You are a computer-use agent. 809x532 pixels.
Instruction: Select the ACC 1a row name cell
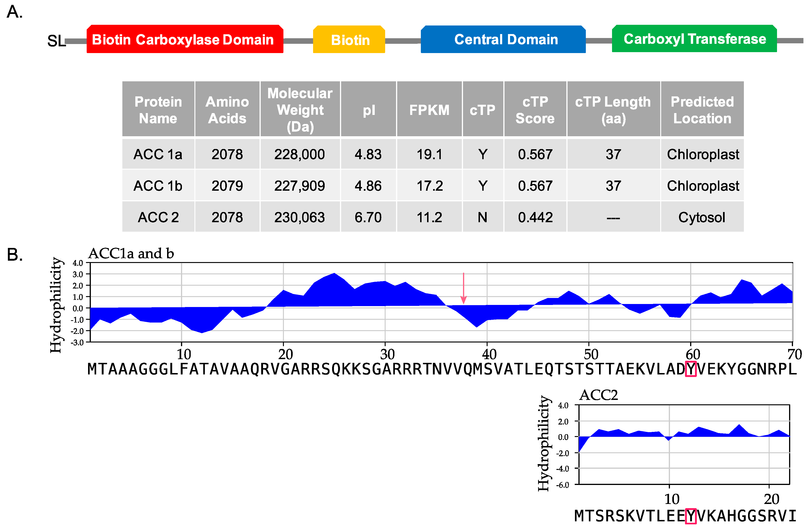coord(158,154)
